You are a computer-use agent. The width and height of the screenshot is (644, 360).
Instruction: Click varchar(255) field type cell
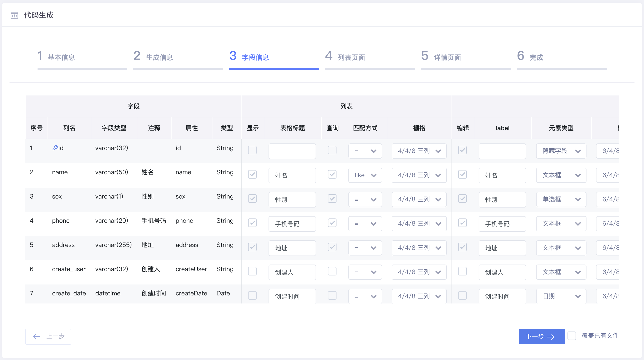coord(114,245)
